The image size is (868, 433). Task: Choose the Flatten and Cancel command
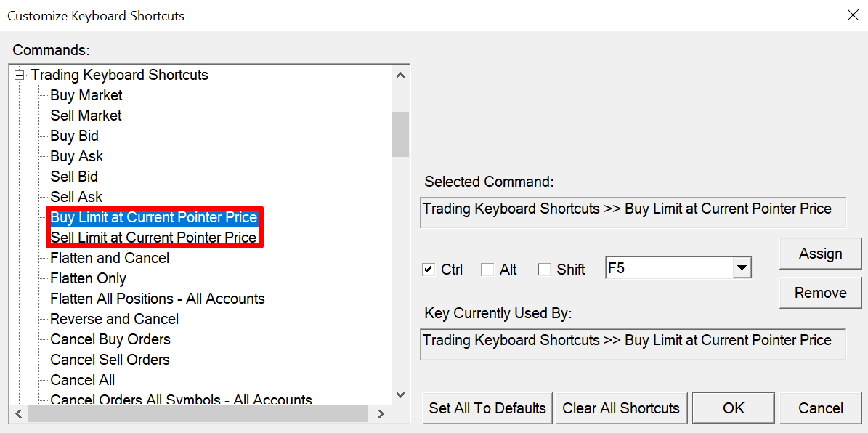tap(110, 258)
